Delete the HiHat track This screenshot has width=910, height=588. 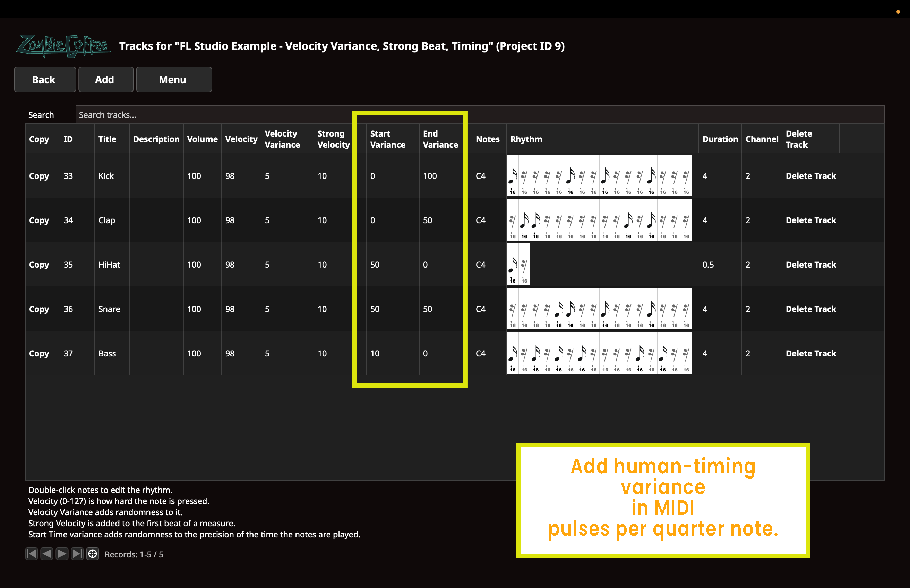tap(811, 265)
